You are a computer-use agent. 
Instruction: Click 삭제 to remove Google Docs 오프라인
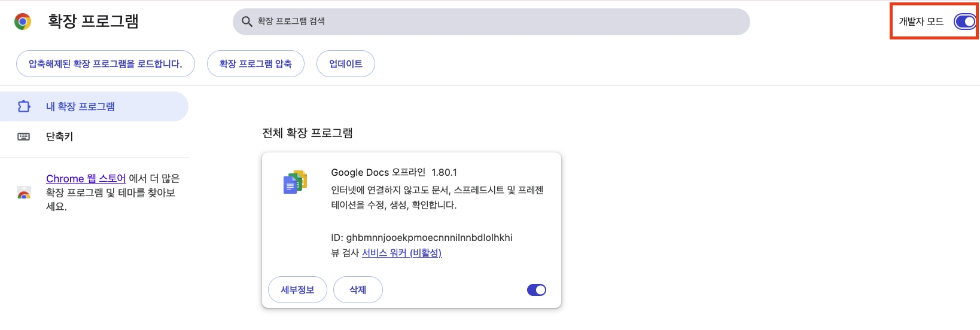(358, 290)
